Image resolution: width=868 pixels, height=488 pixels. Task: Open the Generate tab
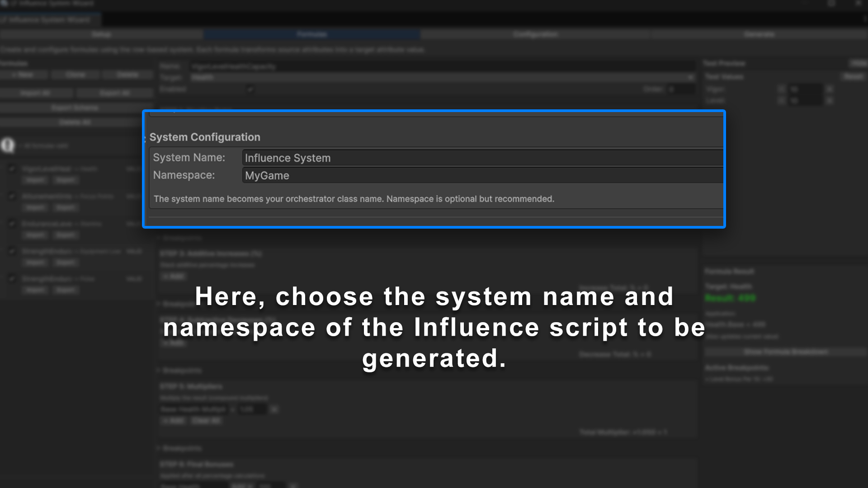tap(759, 34)
